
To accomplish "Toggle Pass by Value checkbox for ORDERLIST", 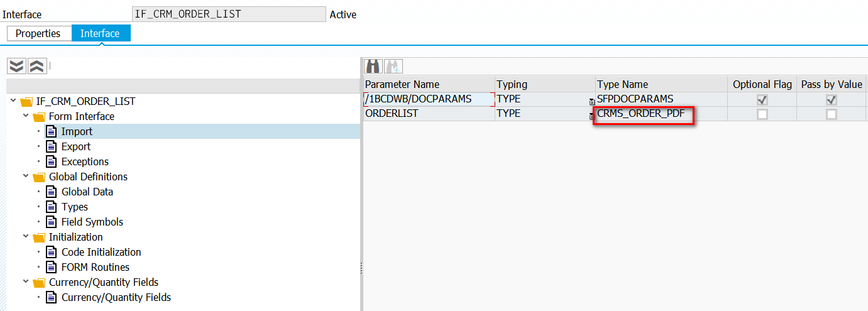I will (832, 114).
